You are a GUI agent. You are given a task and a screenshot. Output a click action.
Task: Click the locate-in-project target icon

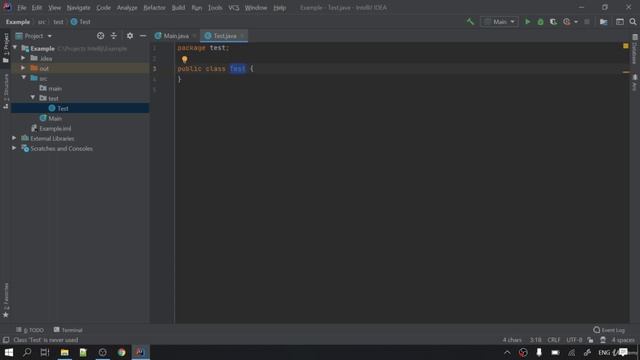click(100, 36)
